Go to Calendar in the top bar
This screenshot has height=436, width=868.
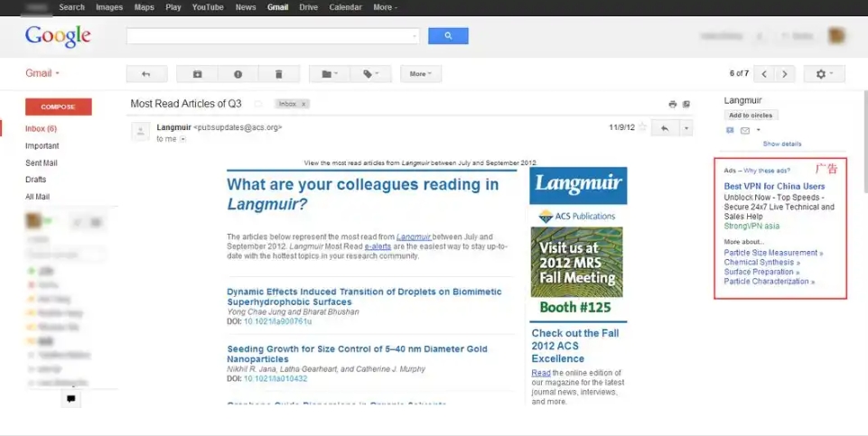[x=345, y=7]
